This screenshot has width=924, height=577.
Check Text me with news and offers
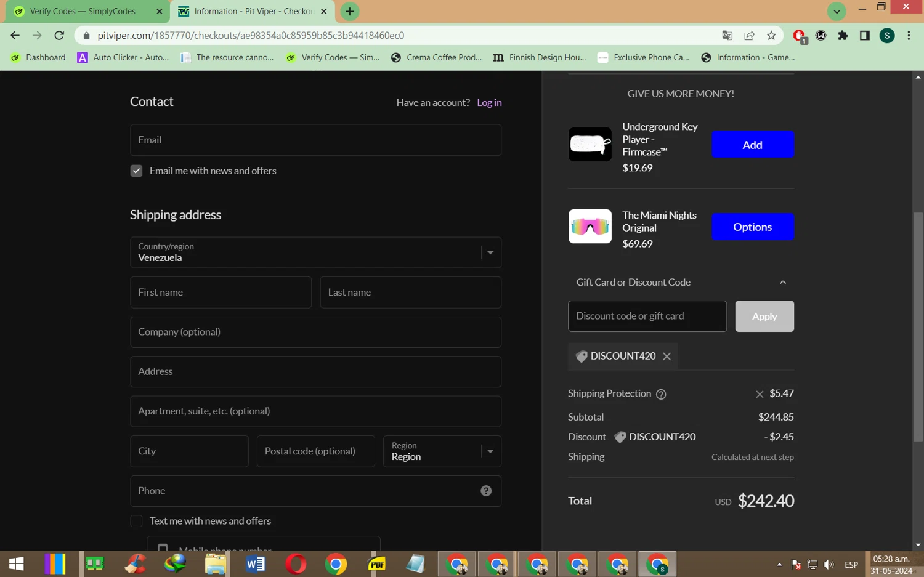point(136,521)
